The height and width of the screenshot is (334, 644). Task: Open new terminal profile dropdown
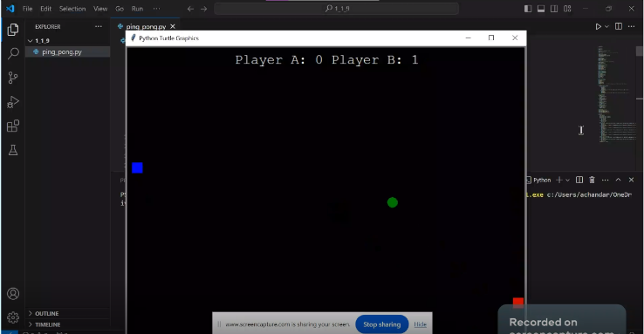coord(567,180)
